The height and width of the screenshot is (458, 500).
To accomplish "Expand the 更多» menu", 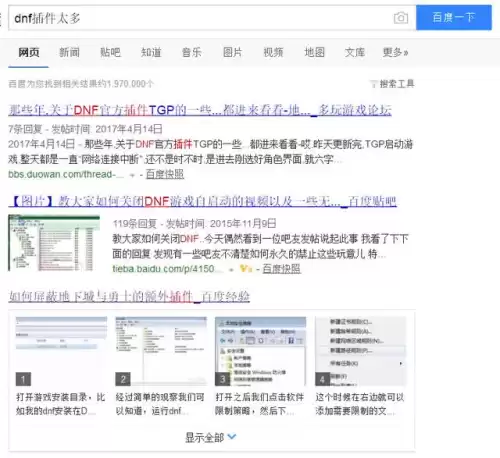I will point(395,52).
